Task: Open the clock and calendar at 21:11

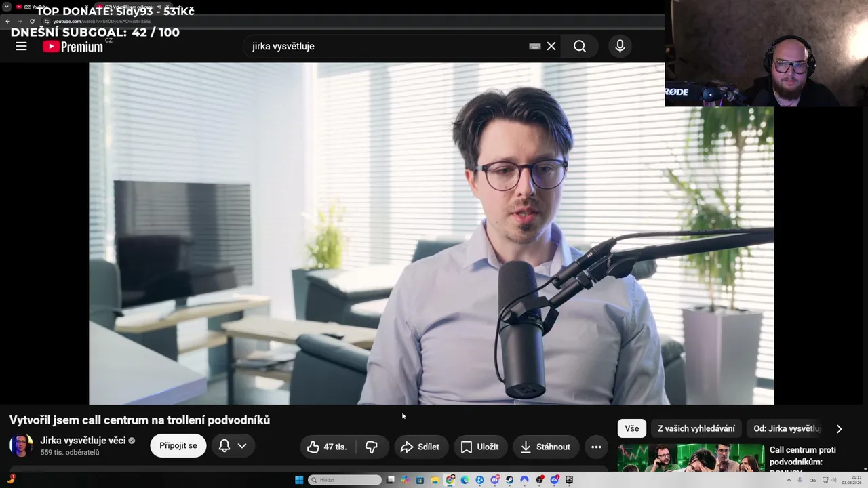Action: 852,480
